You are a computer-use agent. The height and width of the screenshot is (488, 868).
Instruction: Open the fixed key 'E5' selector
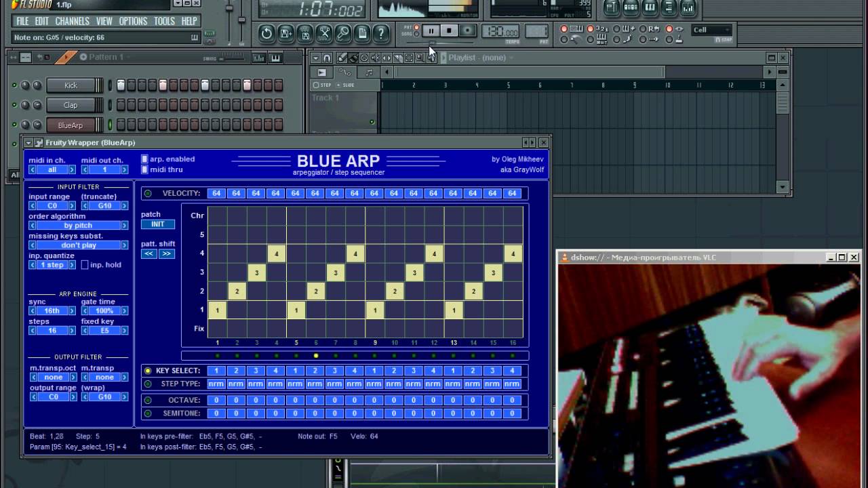click(x=104, y=330)
